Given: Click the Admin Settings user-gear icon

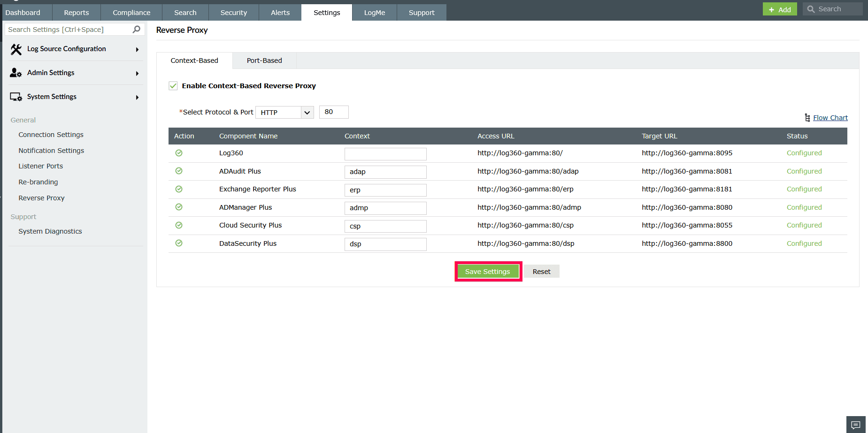Looking at the screenshot, I should click(16, 73).
